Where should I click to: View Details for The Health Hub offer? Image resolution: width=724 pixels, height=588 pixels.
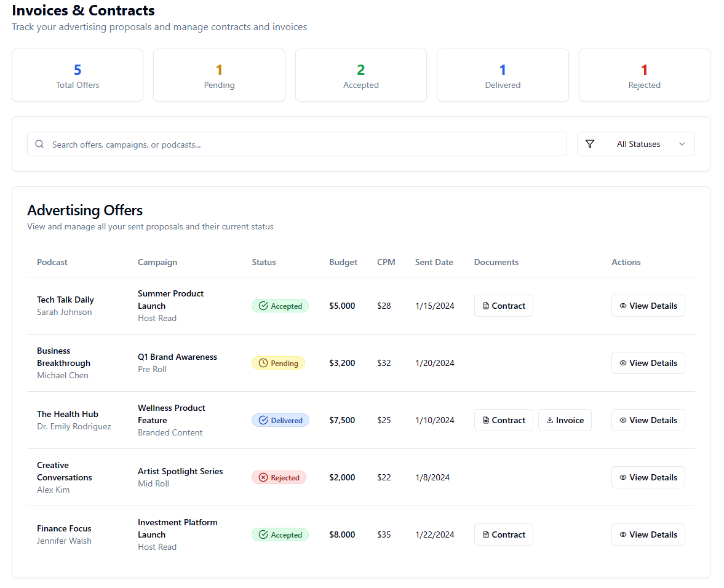(x=648, y=420)
